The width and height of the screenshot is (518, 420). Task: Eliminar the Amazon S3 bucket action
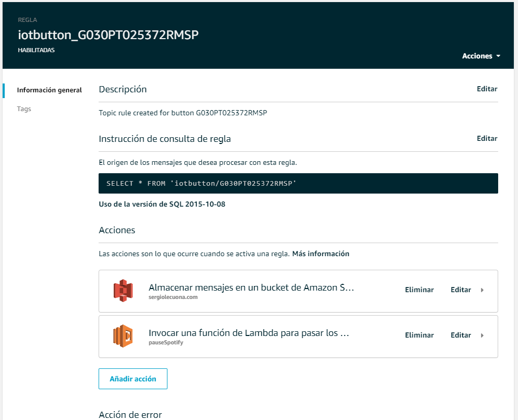[x=419, y=290]
